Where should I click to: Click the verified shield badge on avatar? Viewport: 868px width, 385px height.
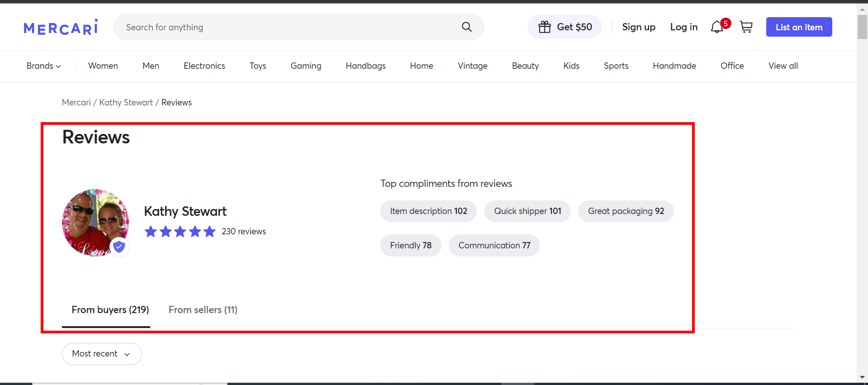(119, 247)
